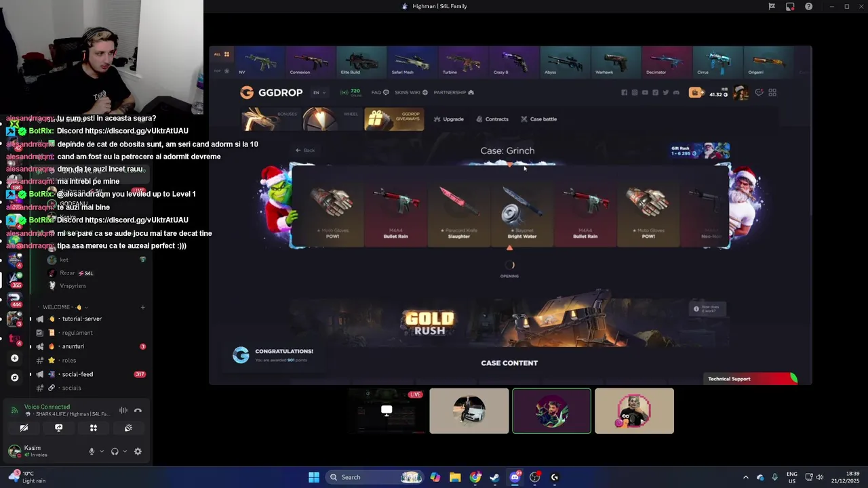Click the Bayonet Bright Water item
The height and width of the screenshot is (488, 868).
tap(521, 207)
